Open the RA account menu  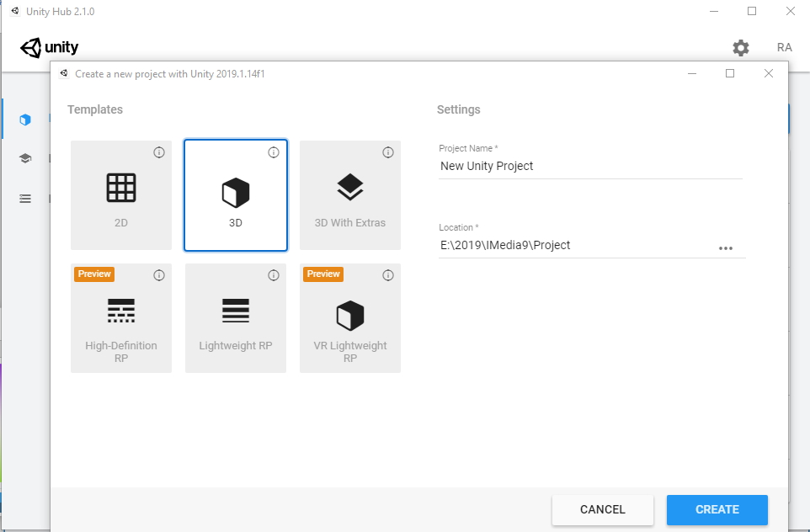[784, 47]
